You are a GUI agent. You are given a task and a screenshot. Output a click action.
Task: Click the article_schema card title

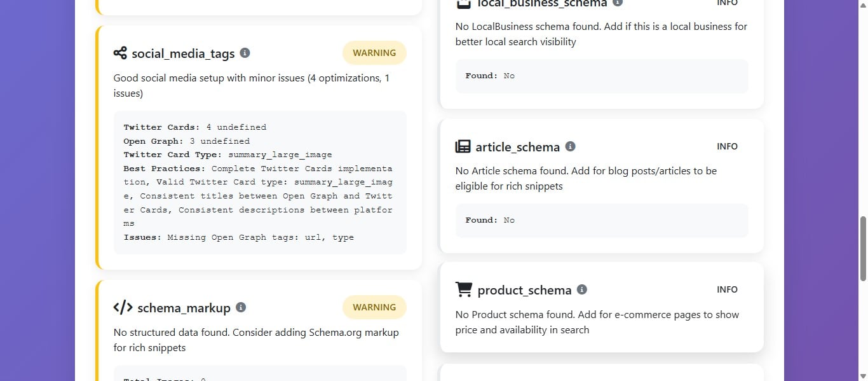[517, 147]
